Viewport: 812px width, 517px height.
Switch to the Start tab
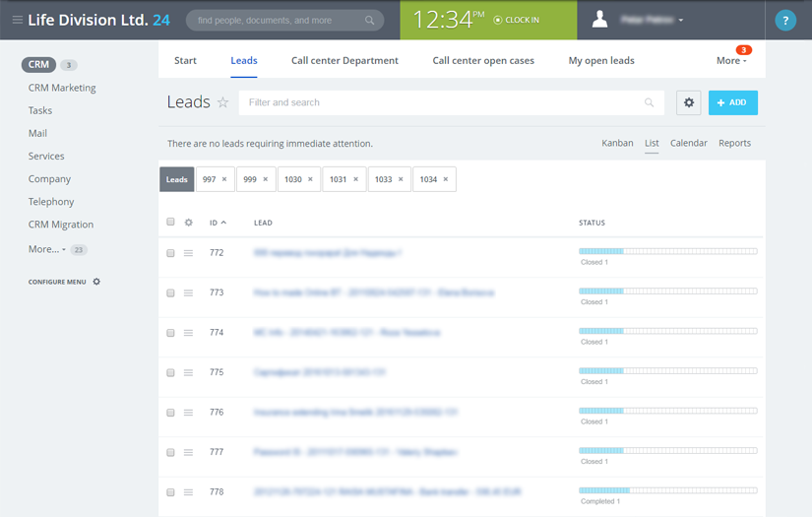(185, 61)
